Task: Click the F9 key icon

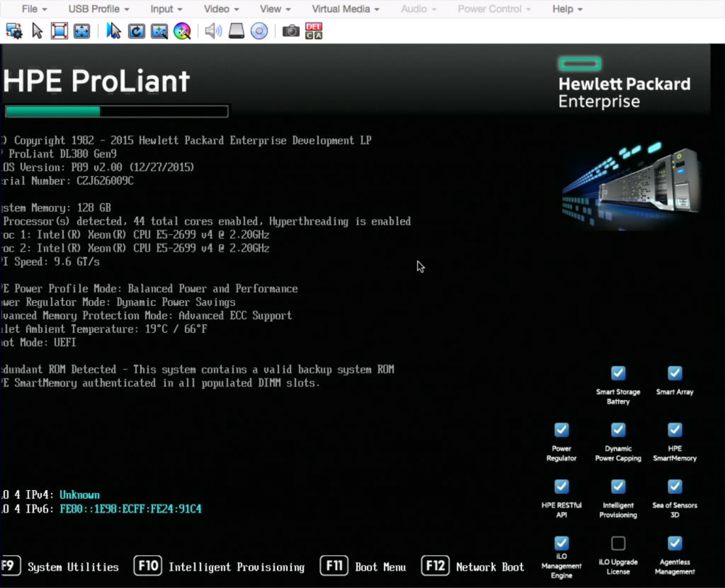Action: click(10, 566)
